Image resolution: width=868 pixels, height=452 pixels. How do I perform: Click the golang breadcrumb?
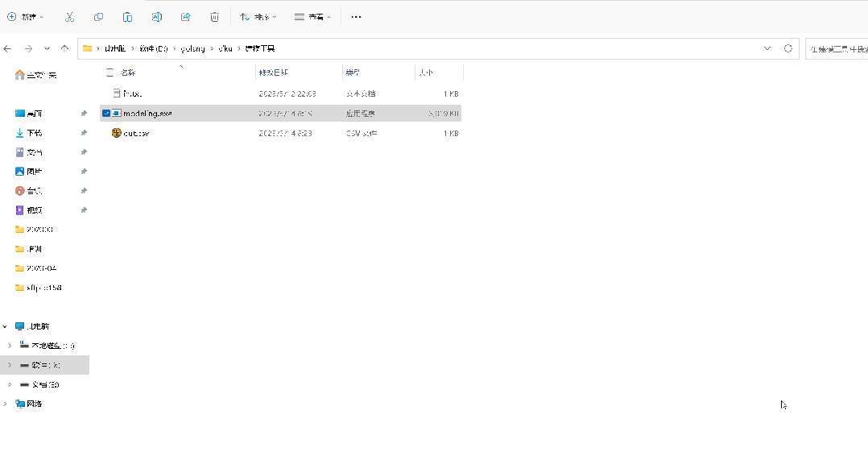pos(192,48)
